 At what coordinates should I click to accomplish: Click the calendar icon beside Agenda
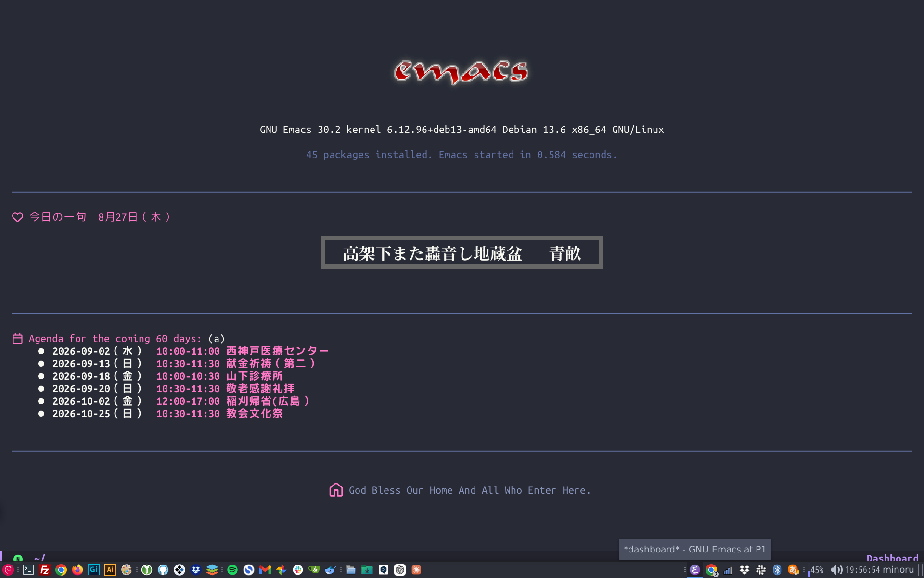tap(17, 339)
